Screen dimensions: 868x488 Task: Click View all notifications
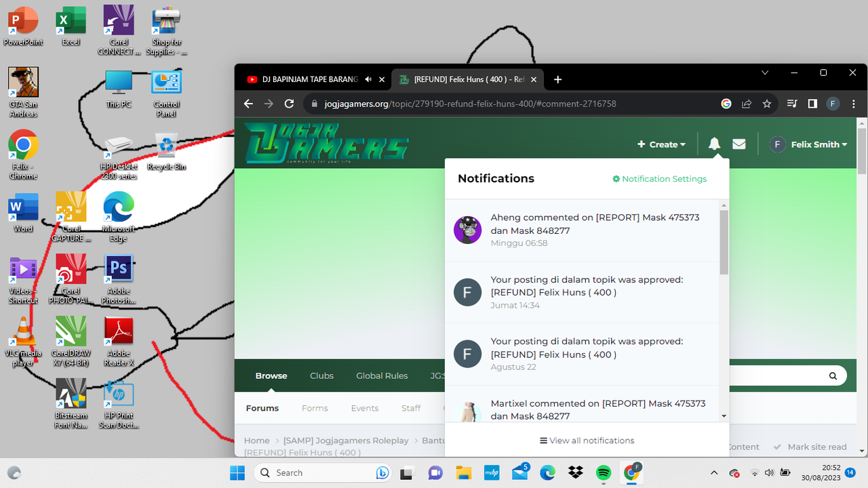[587, 441]
